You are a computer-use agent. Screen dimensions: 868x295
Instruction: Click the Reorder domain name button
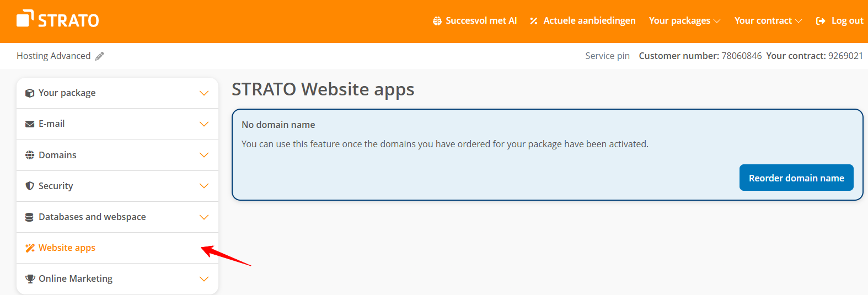click(x=796, y=178)
